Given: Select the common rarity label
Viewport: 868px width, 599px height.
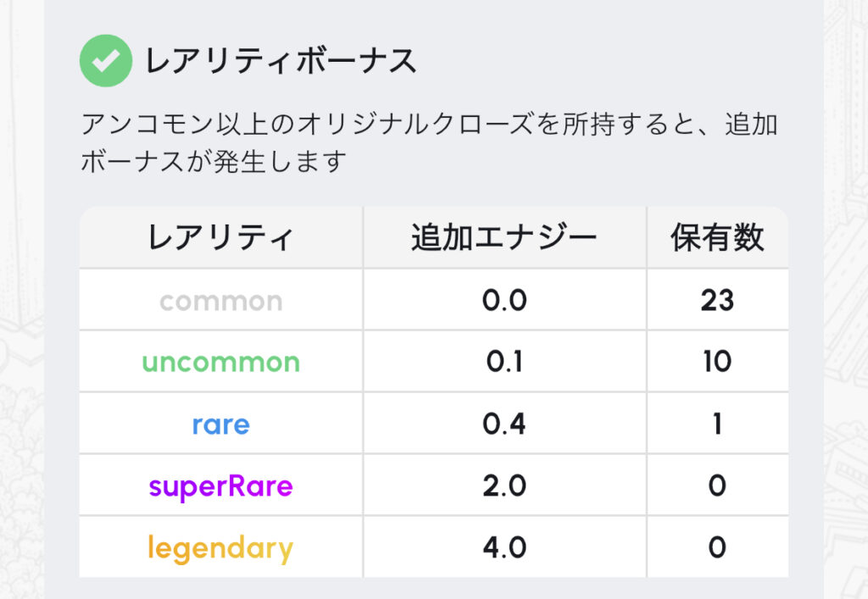Looking at the screenshot, I should (x=221, y=301).
